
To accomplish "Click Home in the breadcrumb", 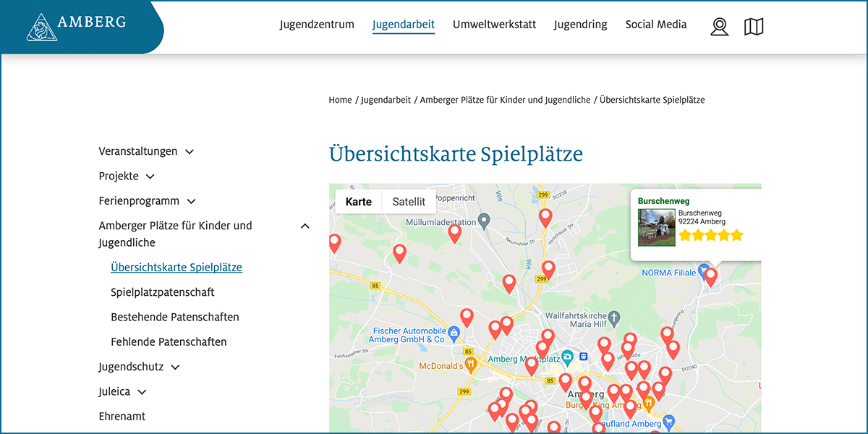I will pos(340,100).
